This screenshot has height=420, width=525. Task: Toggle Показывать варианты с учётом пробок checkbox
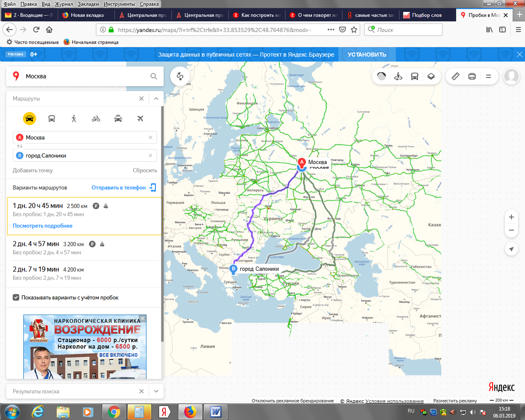16,297
